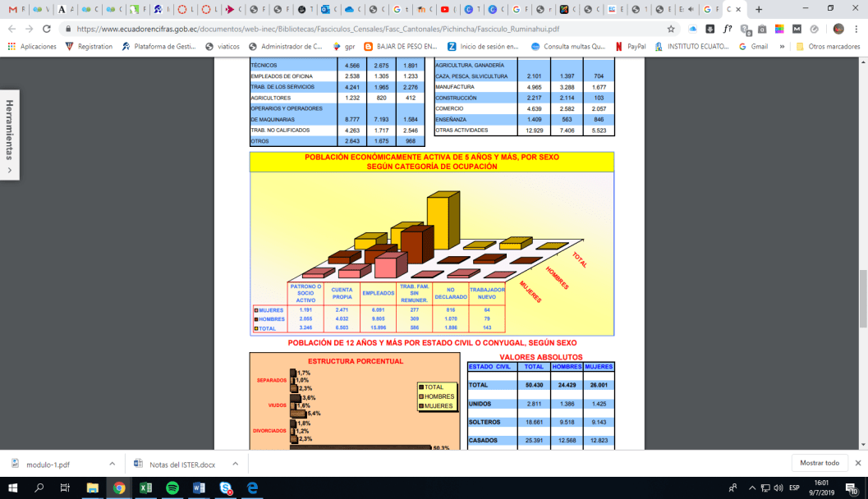
Task: Open the PayPal bookmark
Action: pos(631,47)
